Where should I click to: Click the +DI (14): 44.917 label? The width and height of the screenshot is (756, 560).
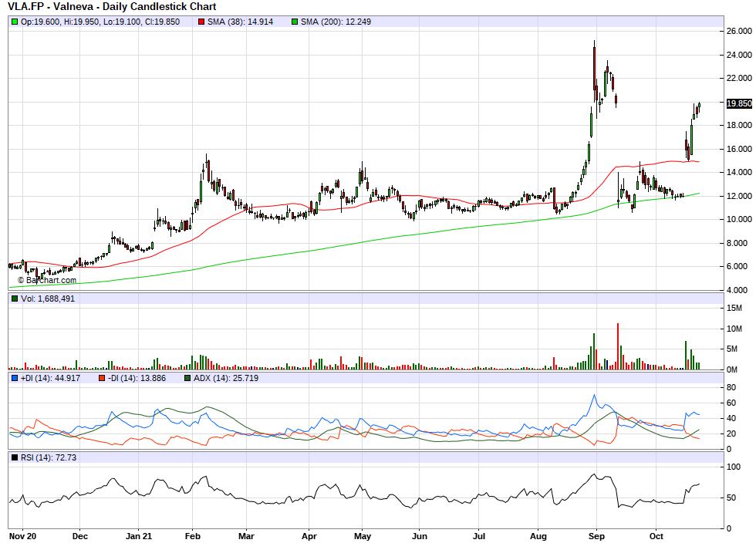pos(51,378)
